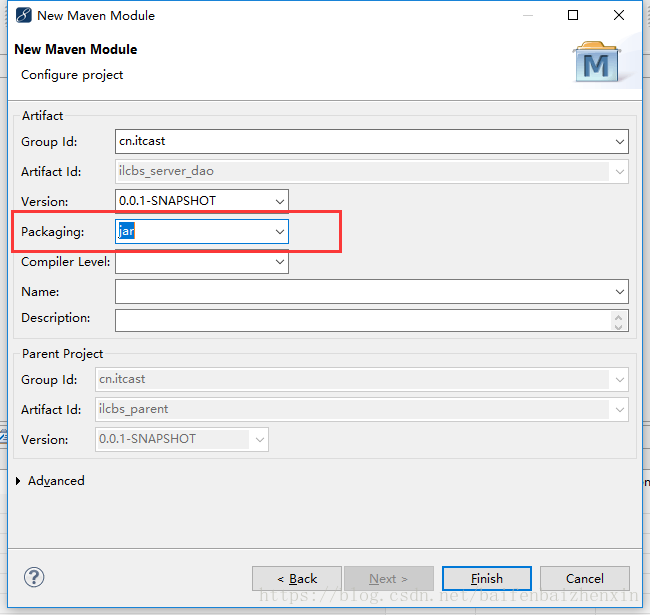Click the Parent Project group label

[x=62, y=354]
